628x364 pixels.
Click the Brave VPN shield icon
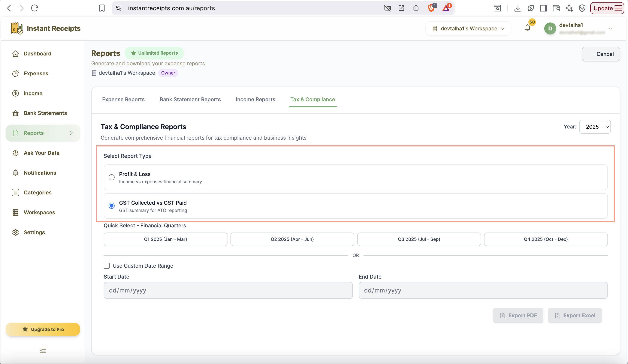(x=582, y=8)
